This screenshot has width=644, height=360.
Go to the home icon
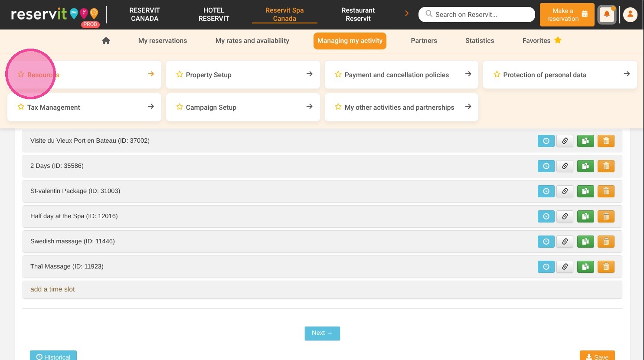click(106, 41)
